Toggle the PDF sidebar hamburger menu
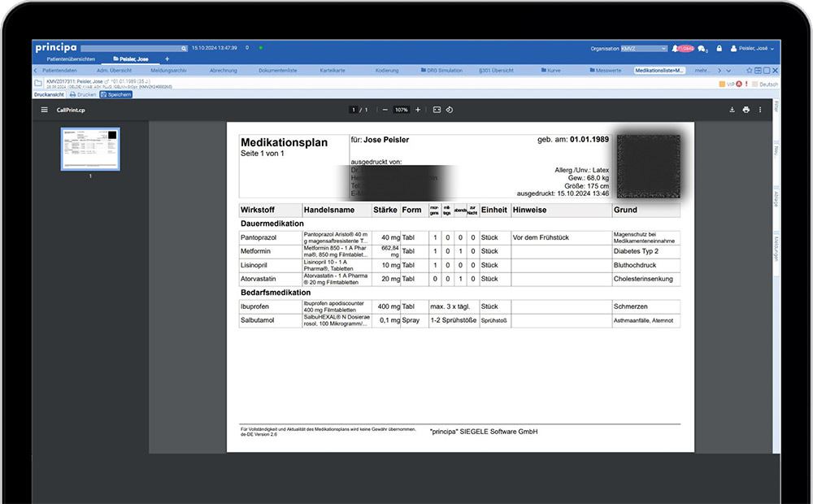 45,110
